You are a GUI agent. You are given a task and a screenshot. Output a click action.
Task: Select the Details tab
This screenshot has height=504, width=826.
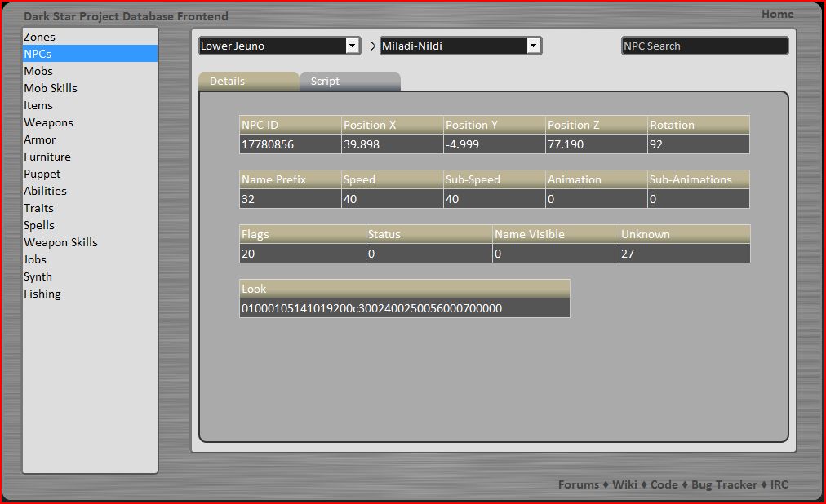248,82
